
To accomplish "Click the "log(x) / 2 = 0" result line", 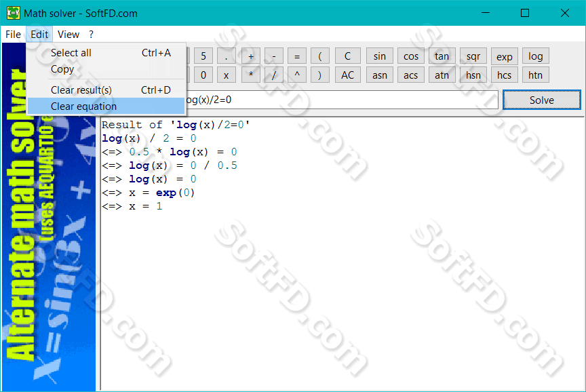I will click(149, 138).
